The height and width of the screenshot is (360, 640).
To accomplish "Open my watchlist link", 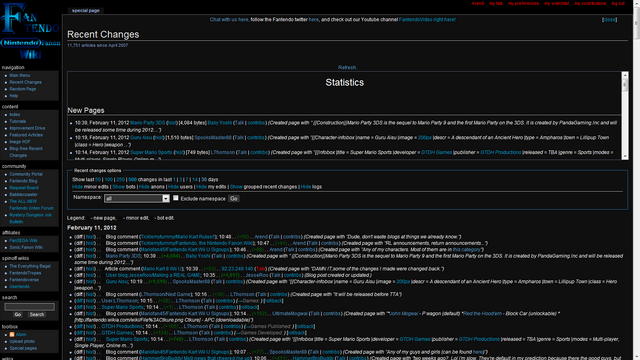I will tap(556, 3).
